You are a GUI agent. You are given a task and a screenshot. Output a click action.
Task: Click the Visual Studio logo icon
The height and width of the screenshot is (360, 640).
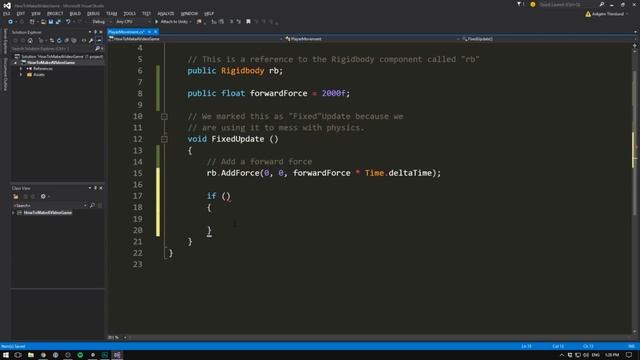coord(7,5)
